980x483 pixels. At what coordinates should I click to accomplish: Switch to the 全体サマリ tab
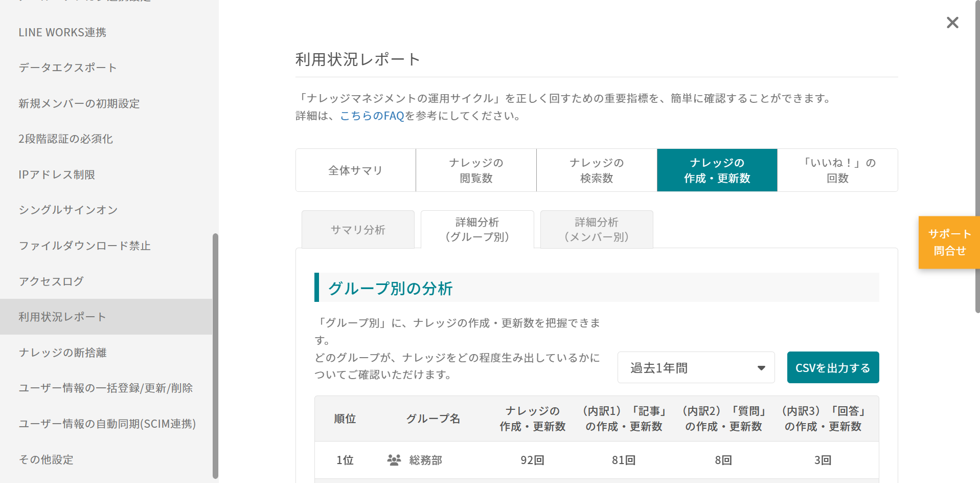(355, 170)
